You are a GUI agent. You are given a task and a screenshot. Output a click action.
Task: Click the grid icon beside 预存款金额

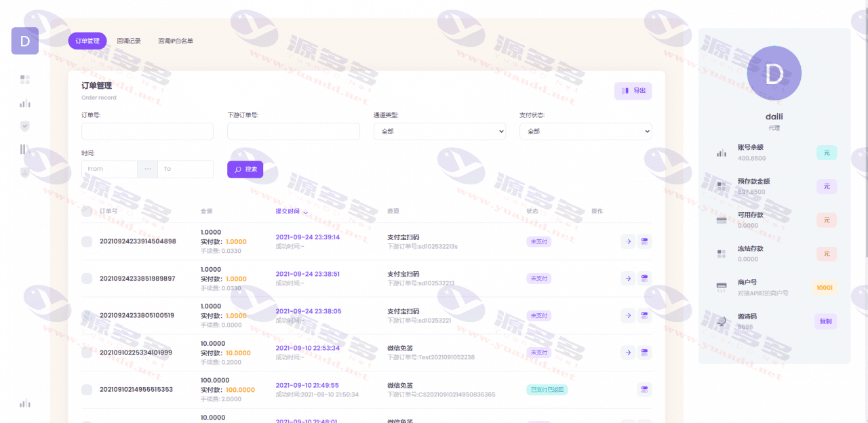(722, 186)
